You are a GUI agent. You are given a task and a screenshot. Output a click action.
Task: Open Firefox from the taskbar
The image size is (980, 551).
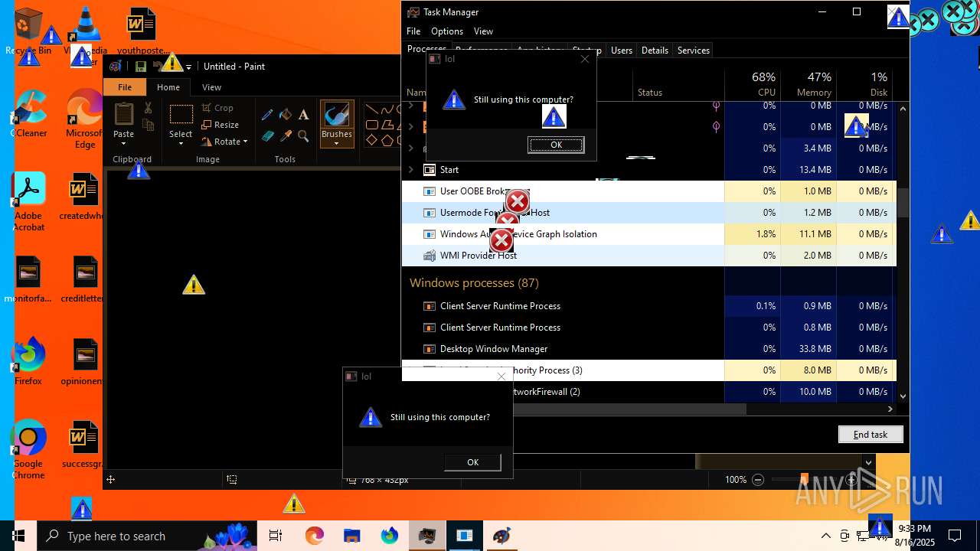pyautogui.click(x=389, y=536)
